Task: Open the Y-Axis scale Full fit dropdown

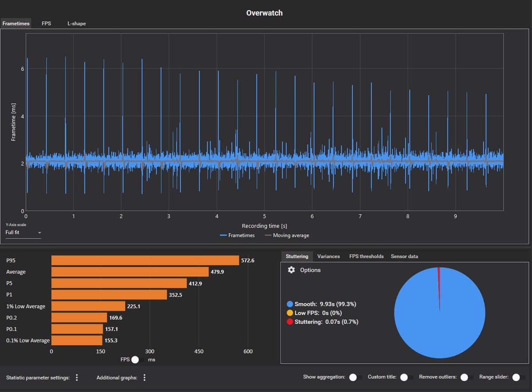Action: point(23,232)
